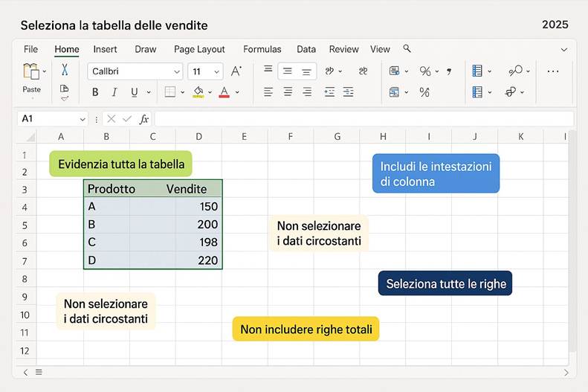Expand the font color dropdown arrow
The image size is (588, 392).
[237, 92]
